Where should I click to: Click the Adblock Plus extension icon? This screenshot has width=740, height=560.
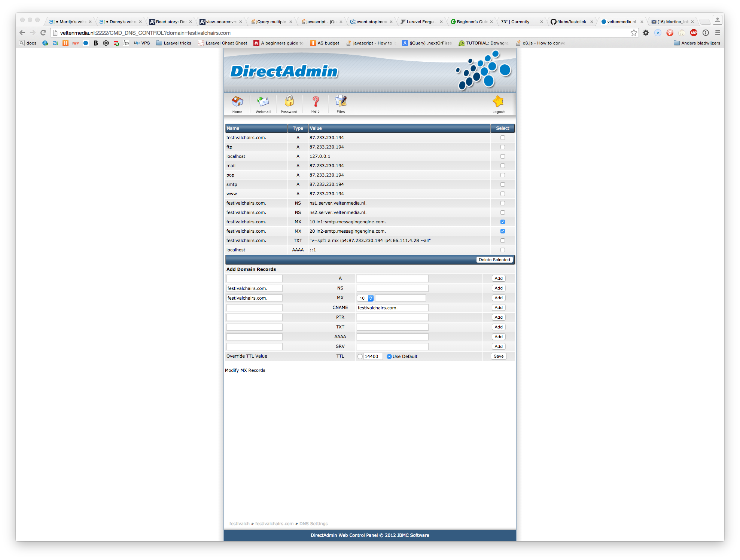[x=694, y=33]
